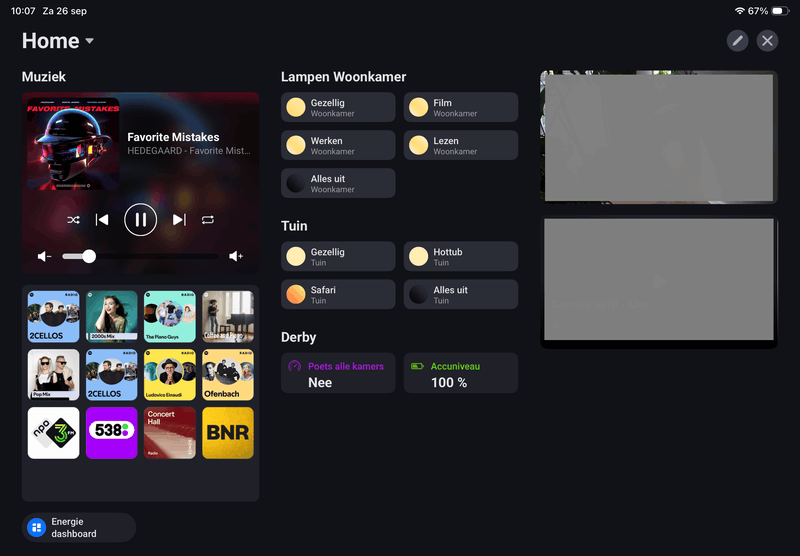Viewport: 800px width, 556px height.
Task: Open the upper camera feed
Action: pyautogui.click(x=659, y=137)
